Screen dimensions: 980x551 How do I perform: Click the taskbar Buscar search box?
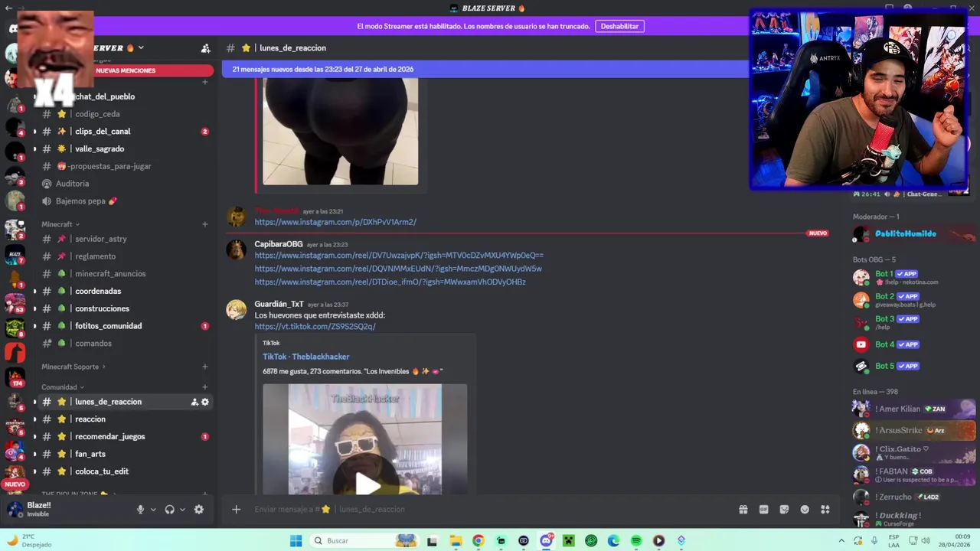tap(365, 541)
